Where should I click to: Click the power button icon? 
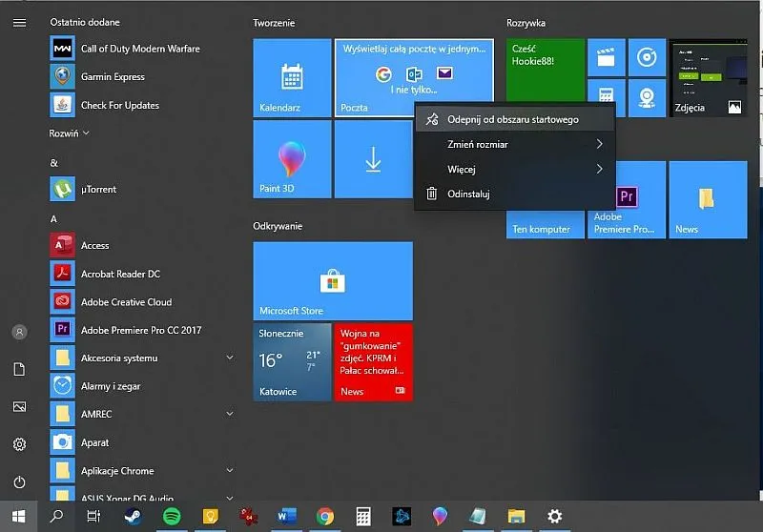19,482
